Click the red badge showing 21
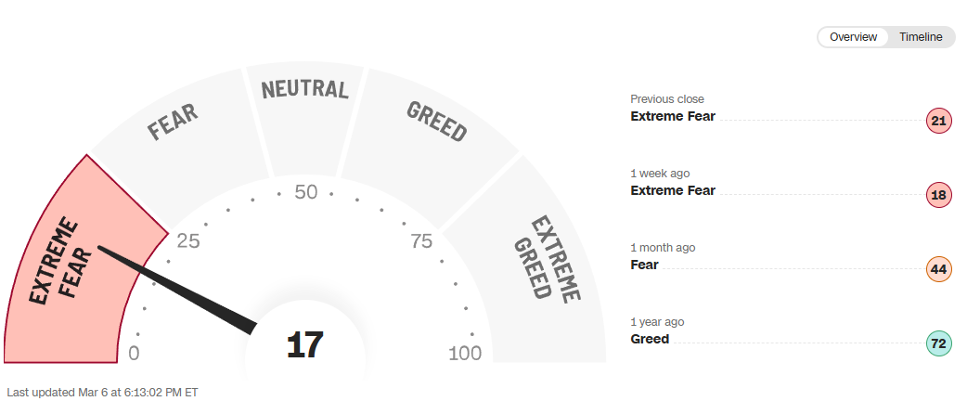Image resolution: width=980 pixels, height=414 pixels. 938,121
